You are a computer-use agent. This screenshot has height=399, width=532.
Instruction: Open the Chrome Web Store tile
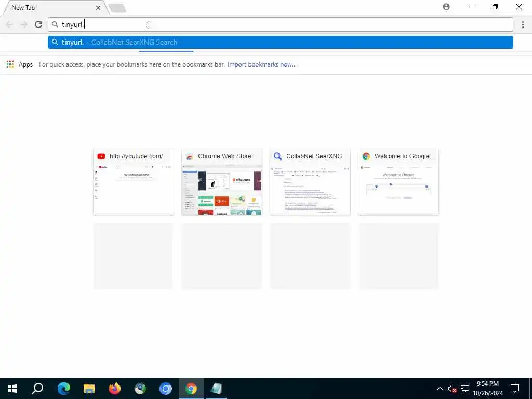tap(222, 181)
